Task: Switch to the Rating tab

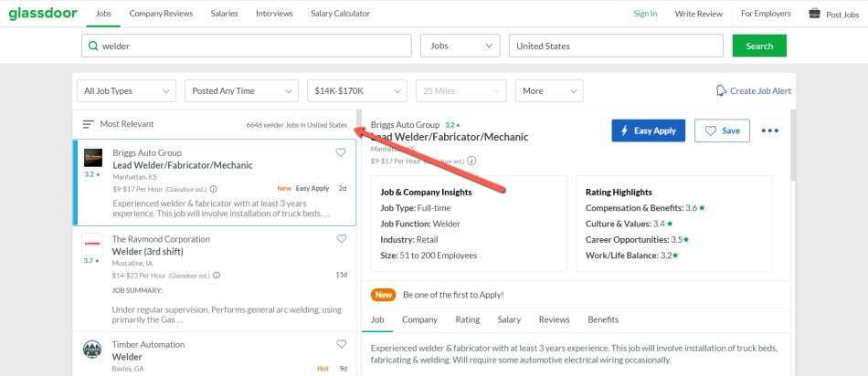Action: [x=468, y=319]
